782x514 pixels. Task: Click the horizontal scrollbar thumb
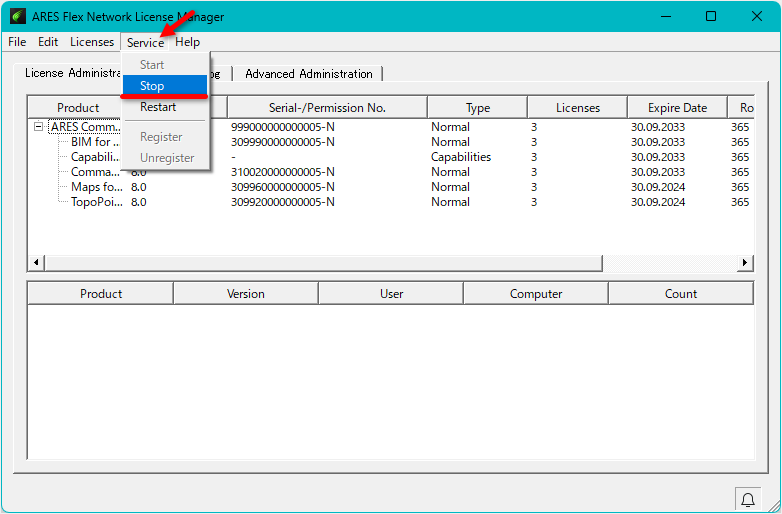(x=324, y=262)
